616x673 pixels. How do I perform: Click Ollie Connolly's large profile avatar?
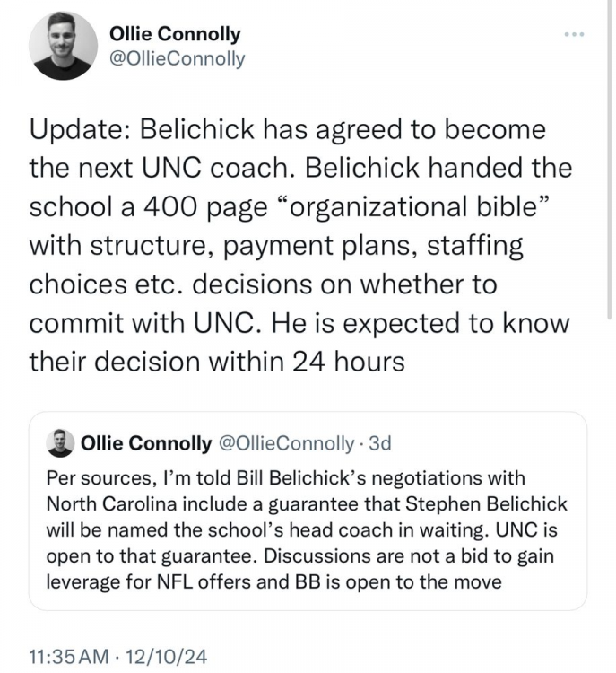click(63, 46)
